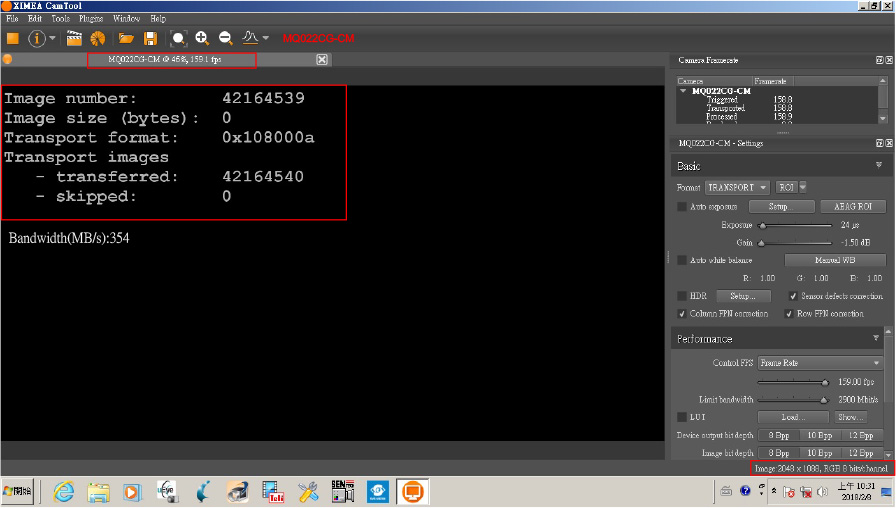
Task: Click the clapperboard video recording icon
Action: click(x=74, y=38)
